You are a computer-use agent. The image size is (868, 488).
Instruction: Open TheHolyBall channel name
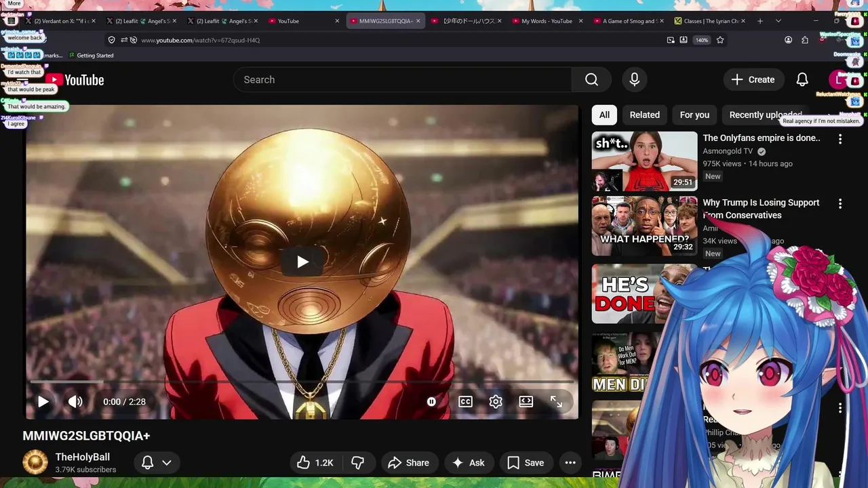[82, 457]
